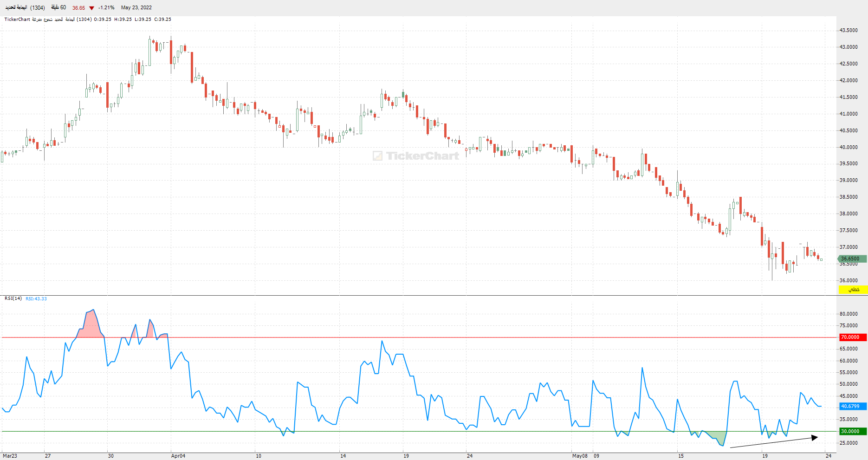Viewport: 868px width, 460px height.
Task: Click the red 36.65 last price value
Action: click(x=78, y=8)
